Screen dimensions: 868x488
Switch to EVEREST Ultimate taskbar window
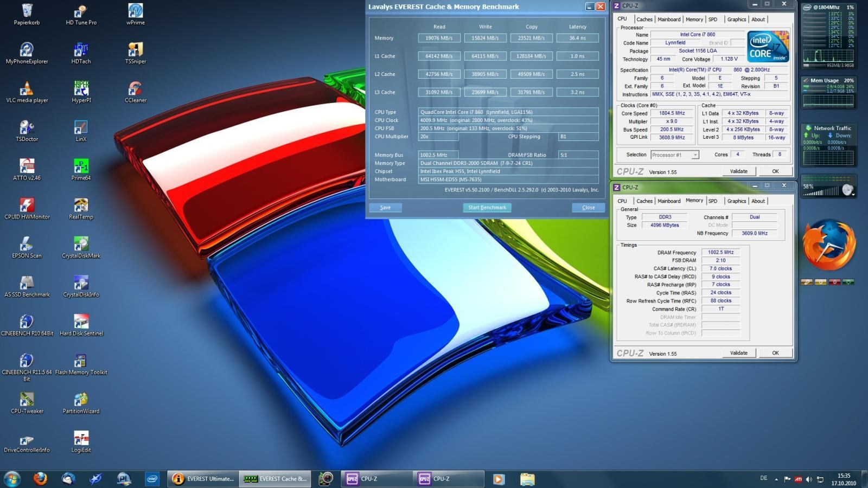tap(203, 479)
